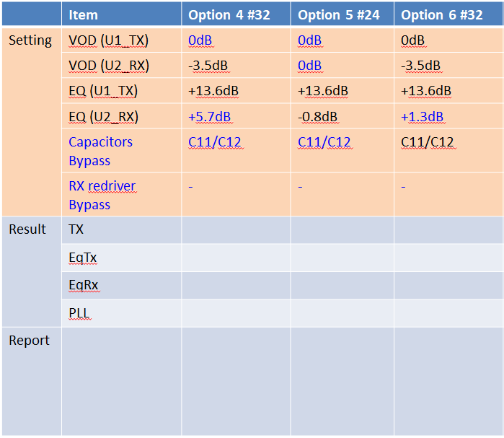The width and height of the screenshot is (504, 438).
Task: Select the Result section label
Action: click(x=27, y=229)
